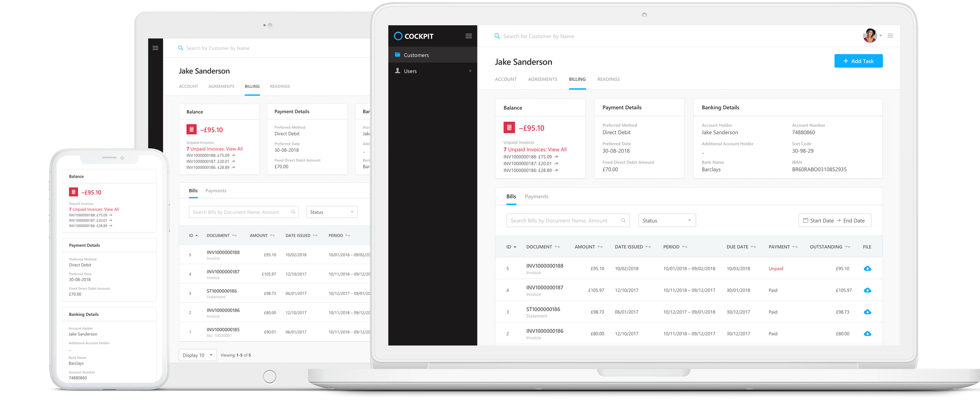Toggle sorting on the DUE DATE column
The height and width of the screenshot is (401, 980).
click(x=753, y=247)
